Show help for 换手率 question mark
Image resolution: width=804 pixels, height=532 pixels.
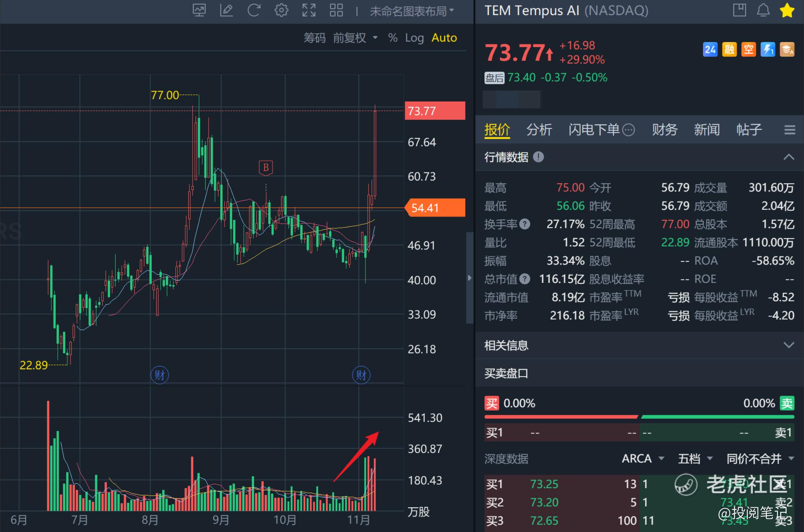pyautogui.click(x=525, y=224)
